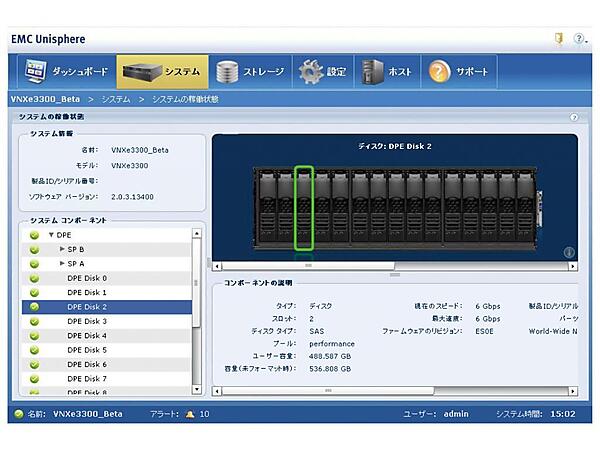
Task: Select DPE Disk 0 in component tree
Action: pyautogui.click(x=87, y=278)
